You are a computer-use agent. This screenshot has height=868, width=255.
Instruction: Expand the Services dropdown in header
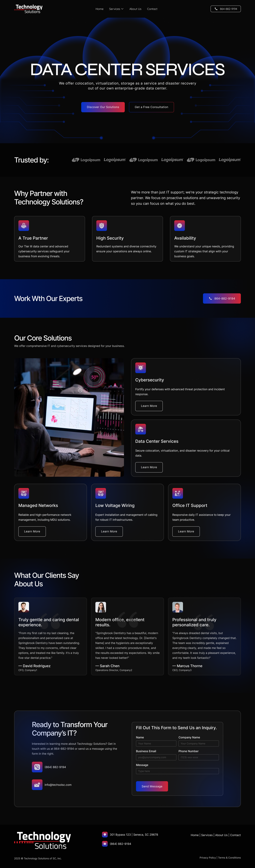coord(116,9)
